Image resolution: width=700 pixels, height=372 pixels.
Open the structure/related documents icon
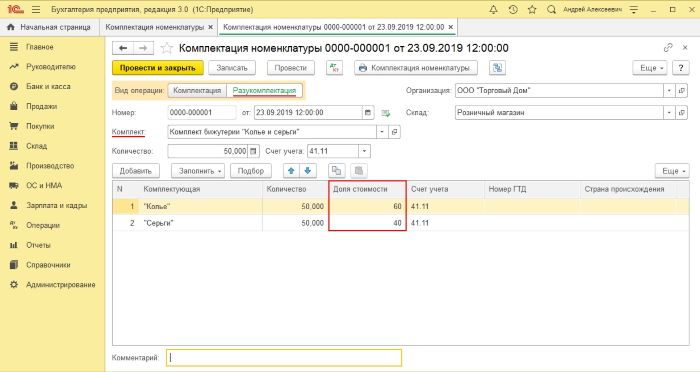(x=497, y=68)
